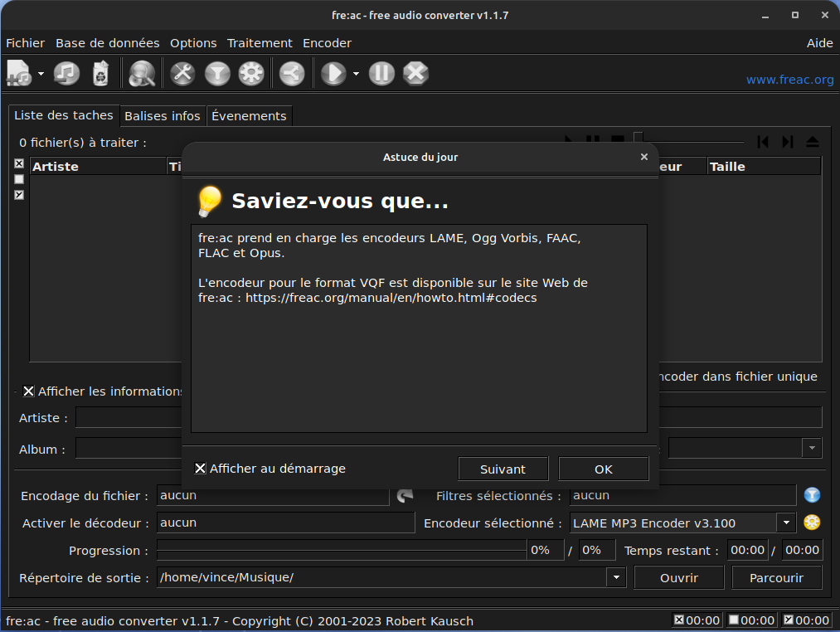Click the gear configure encoder toolbar icon
Image resolution: width=840 pixels, height=632 pixels.
250,74
